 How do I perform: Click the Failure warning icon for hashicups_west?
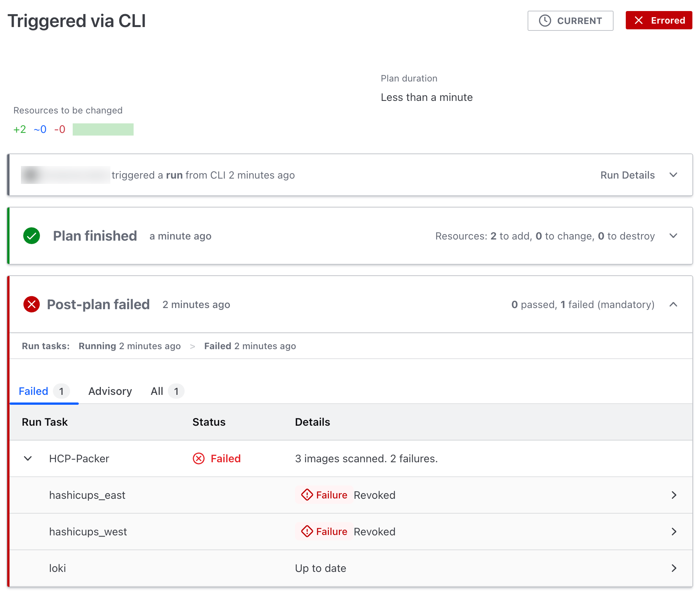pyautogui.click(x=306, y=532)
